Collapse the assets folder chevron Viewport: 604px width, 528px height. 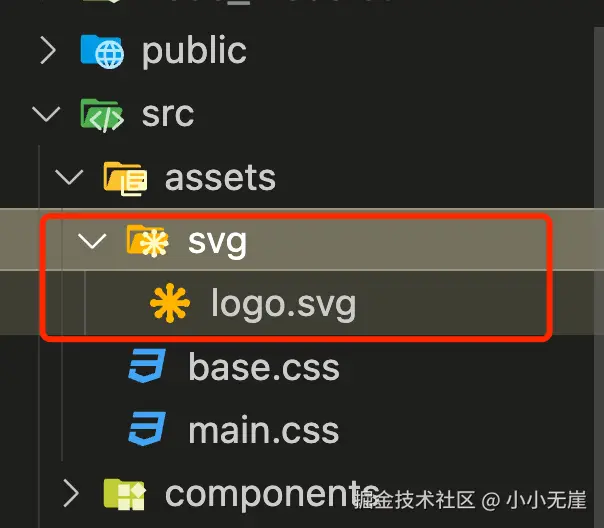tap(71, 179)
